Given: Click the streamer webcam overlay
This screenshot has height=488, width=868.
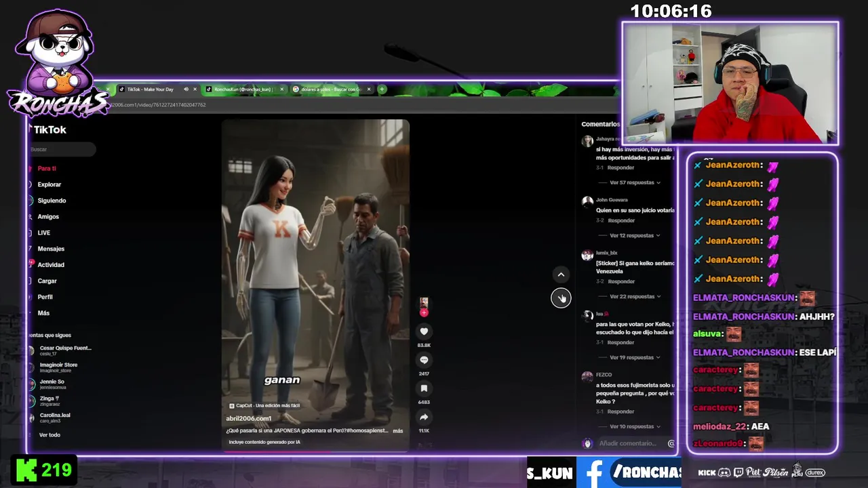Looking at the screenshot, I should click(x=730, y=83).
